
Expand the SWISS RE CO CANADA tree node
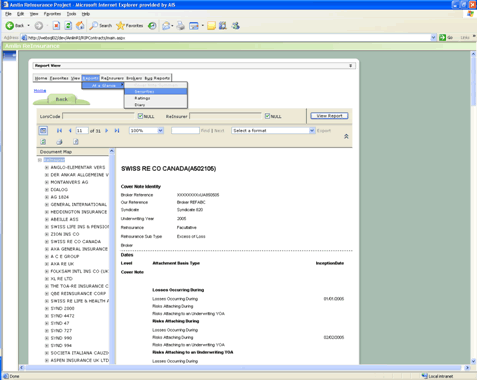pos(47,242)
